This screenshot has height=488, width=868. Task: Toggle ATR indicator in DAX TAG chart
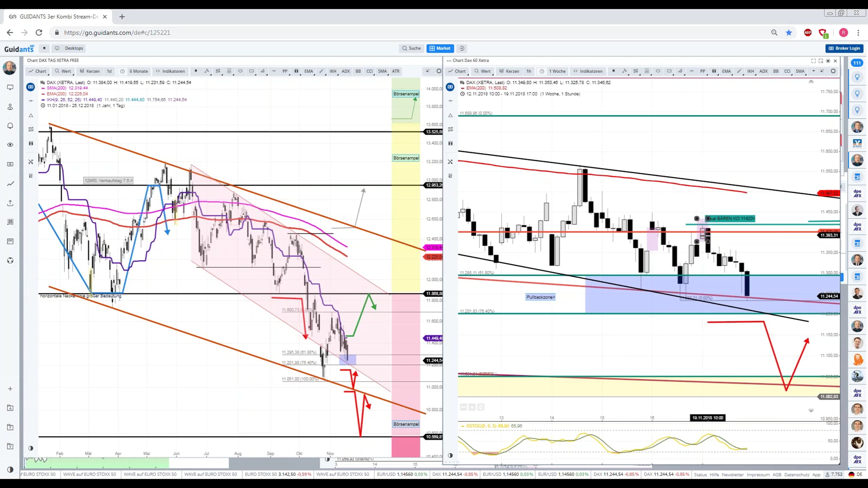click(396, 71)
